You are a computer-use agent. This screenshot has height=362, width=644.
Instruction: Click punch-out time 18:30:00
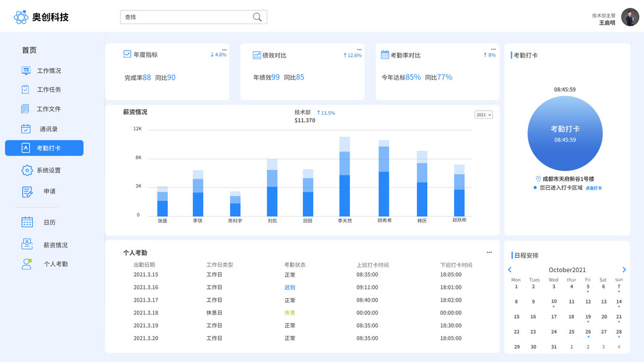coord(450,325)
